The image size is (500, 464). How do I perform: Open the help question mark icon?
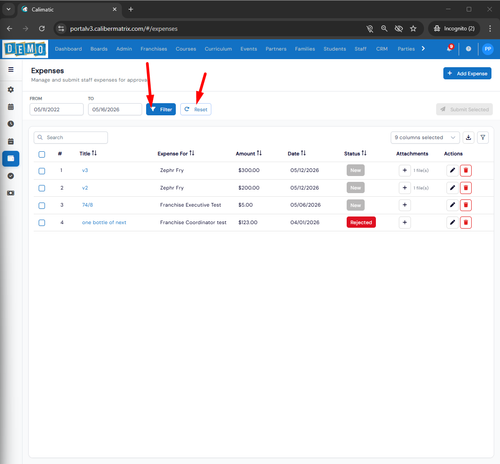[x=468, y=49]
